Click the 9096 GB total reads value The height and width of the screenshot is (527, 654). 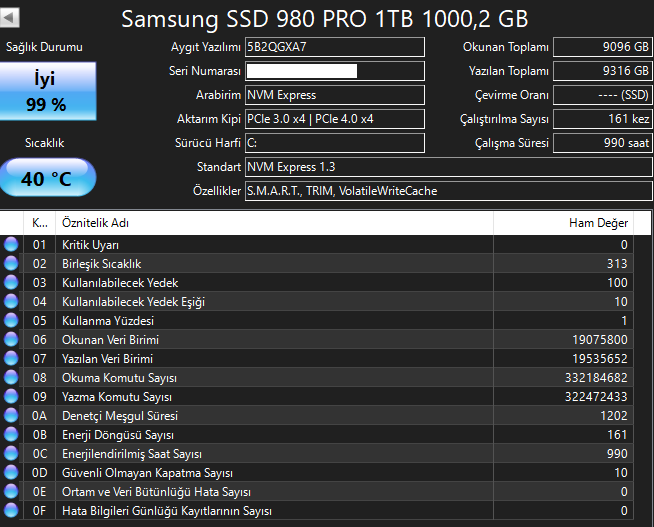click(603, 47)
